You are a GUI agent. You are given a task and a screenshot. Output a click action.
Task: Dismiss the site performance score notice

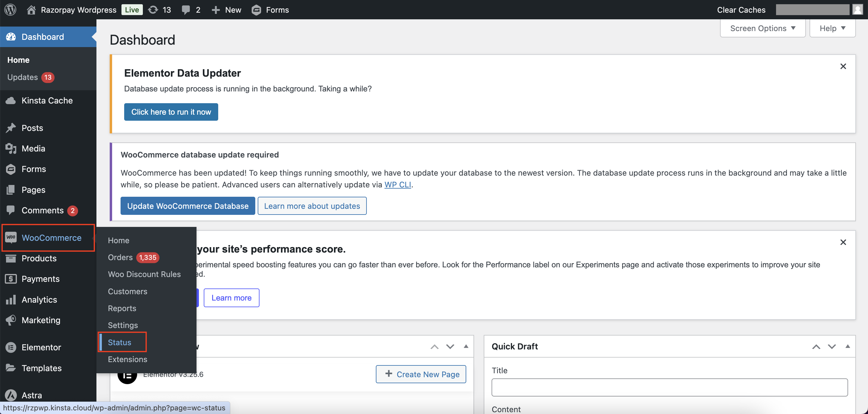tap(843, 242)
